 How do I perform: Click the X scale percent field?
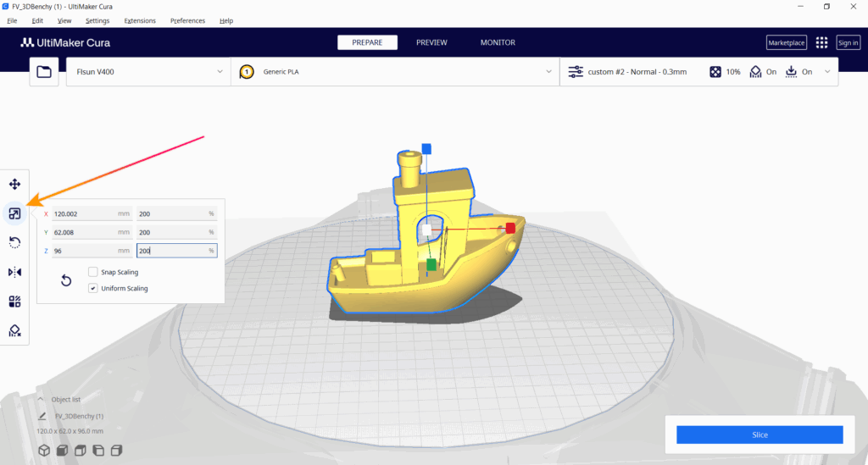(176, 213)
